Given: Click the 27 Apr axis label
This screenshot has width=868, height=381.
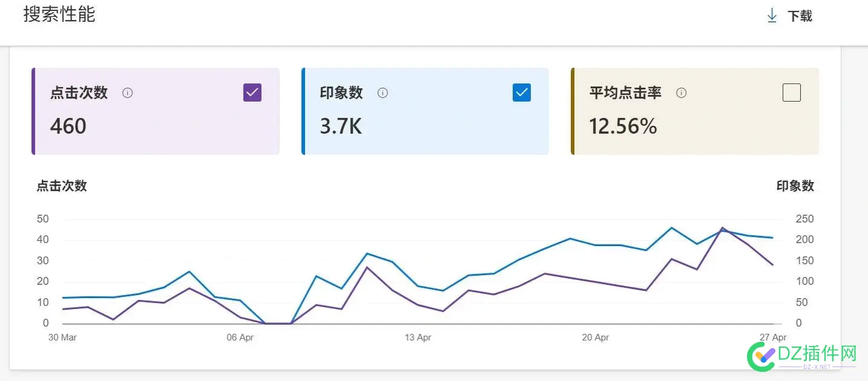Looking at the screenshot, I should [x=773, y=337].
